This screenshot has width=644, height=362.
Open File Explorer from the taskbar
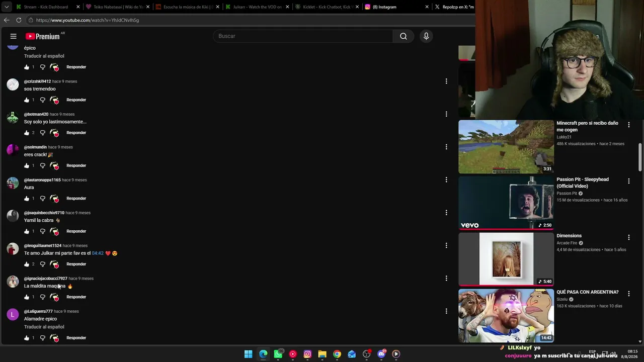tap(323, 354)
